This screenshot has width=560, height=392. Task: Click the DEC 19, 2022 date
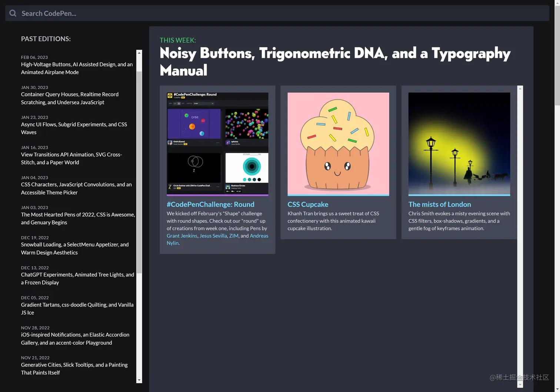tap(35, 237)
